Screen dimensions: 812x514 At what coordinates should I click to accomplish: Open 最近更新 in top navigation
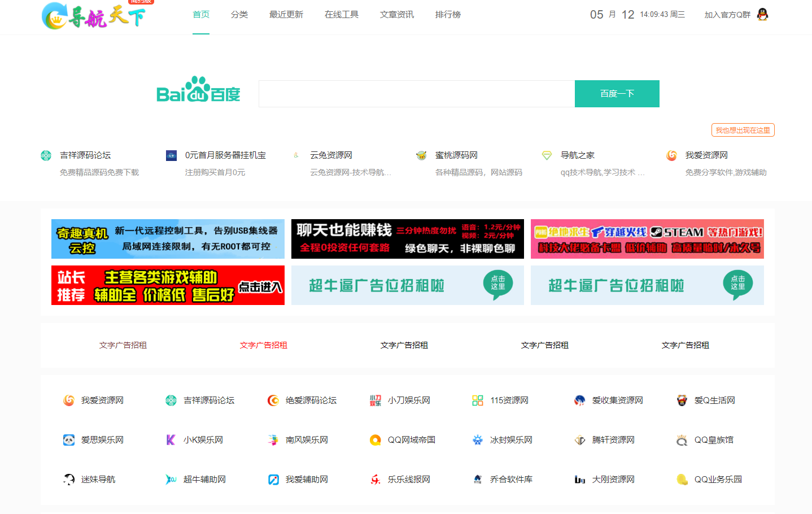[286, 15]
